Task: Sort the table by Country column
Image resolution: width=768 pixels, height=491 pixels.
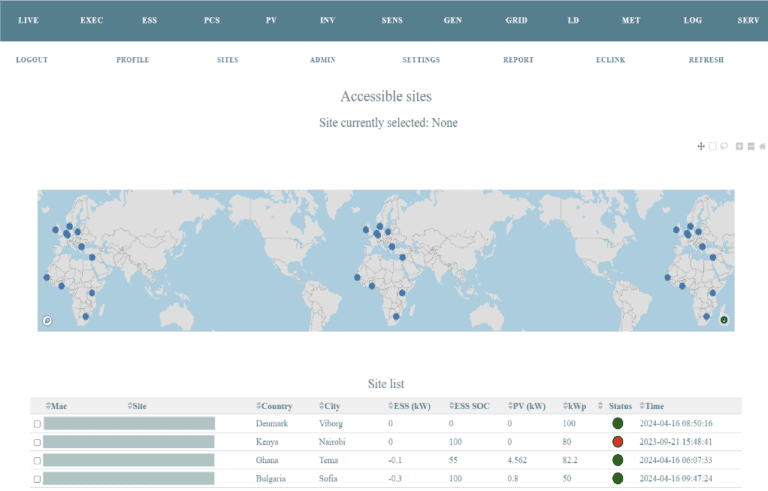Action: (x=275, y=406)
